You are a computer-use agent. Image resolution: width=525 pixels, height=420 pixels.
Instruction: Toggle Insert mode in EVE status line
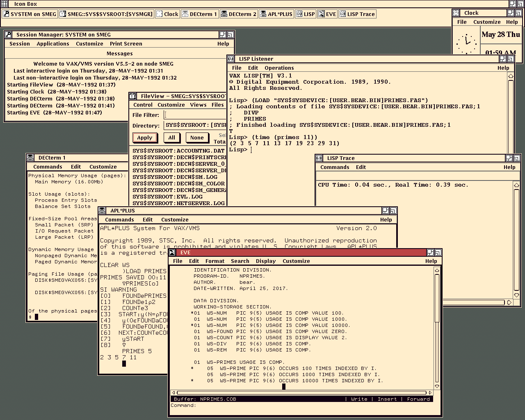click(387, 399)
